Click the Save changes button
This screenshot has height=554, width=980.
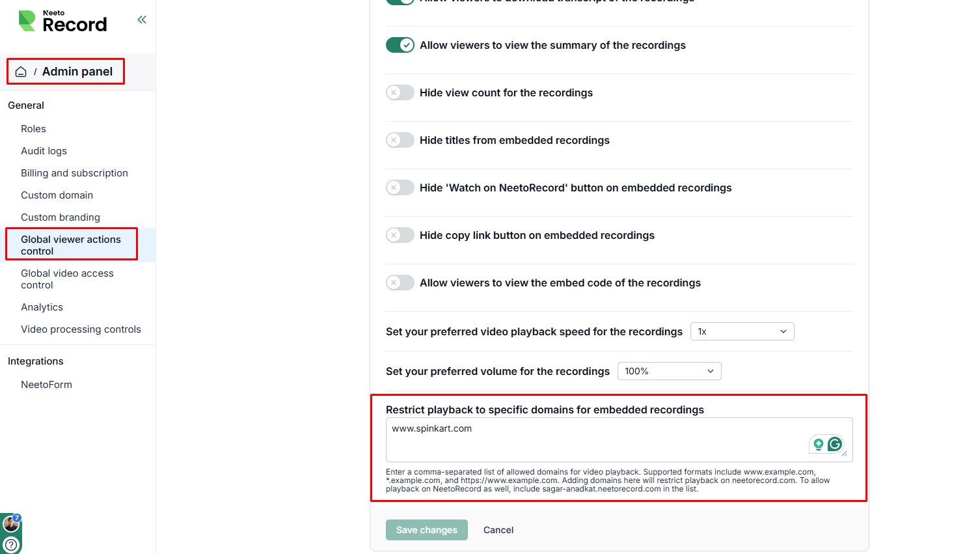(426, 530)
